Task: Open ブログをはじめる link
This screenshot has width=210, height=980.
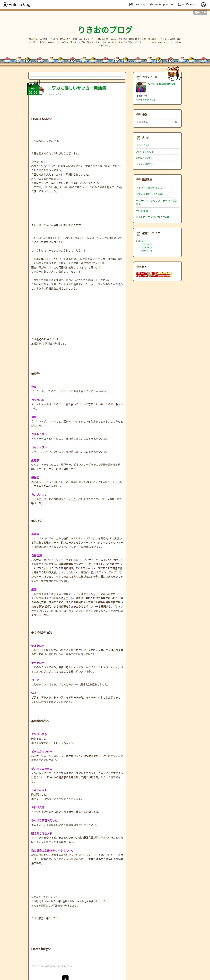Action: tap(145, 151)
